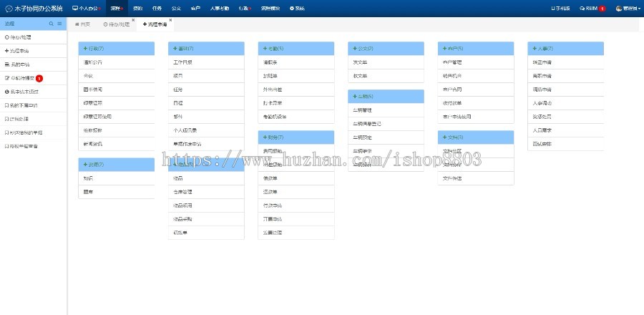This screenshot has height=315, width=644.
Task: Open the 任务 top menu
Action: click(157, 8)
